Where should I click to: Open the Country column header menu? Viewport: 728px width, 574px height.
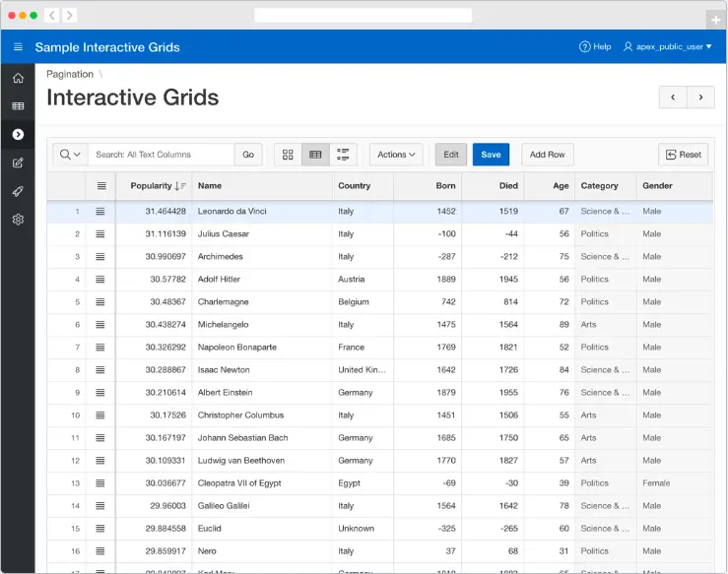(363, 186)
